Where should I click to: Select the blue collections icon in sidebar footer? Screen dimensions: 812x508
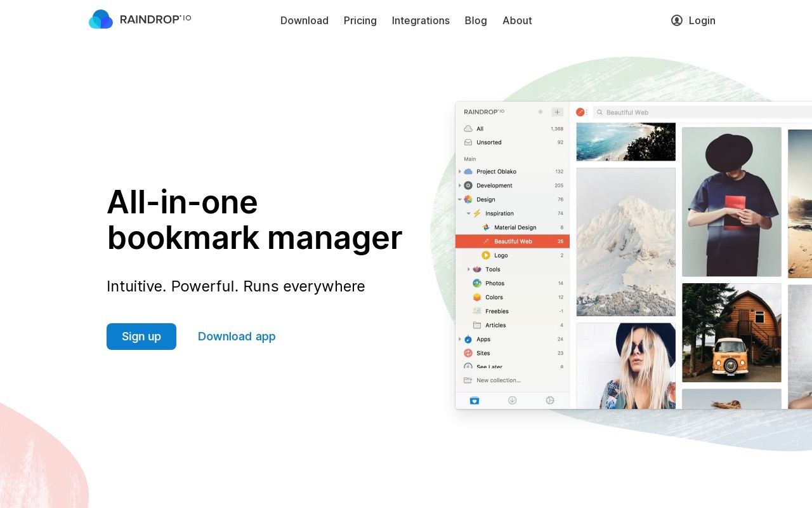pyautogui.click(x=474, y=400)
